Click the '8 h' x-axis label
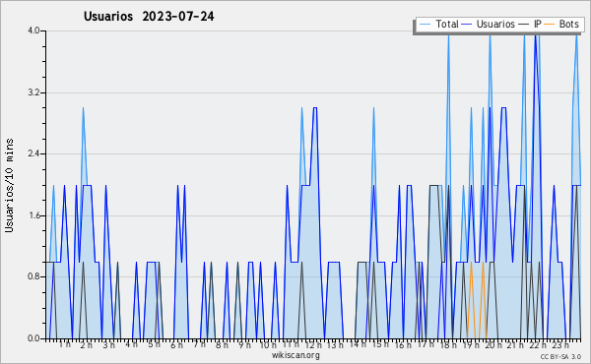Image resolution: width=591 pixels, height=364 pixels. (222, 345)
